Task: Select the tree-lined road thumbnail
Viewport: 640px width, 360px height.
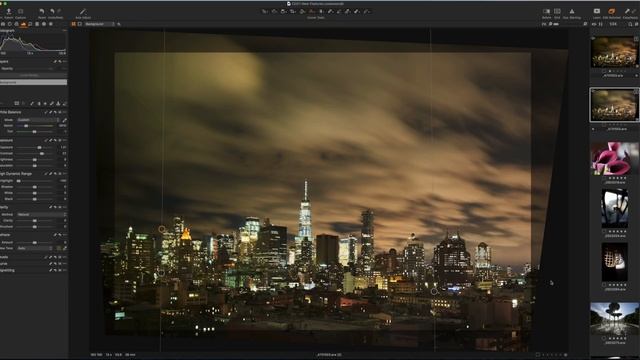Action: click(x=615, y=318)
